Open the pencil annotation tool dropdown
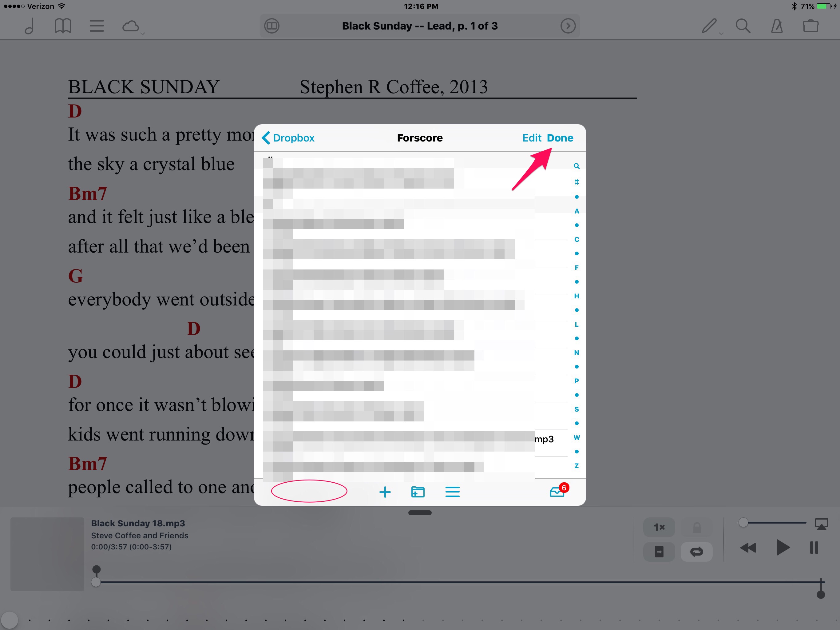The image size is (840, 630). point(709,26)
